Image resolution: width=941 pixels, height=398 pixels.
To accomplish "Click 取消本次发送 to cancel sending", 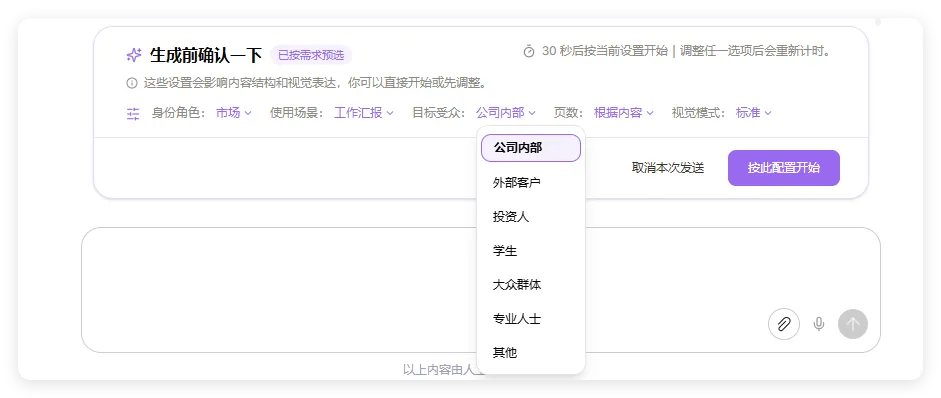I will tap(668, 168).
